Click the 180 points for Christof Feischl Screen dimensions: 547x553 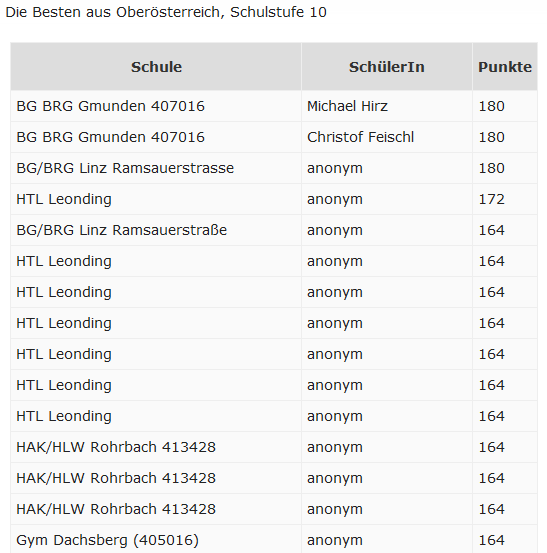tap(505, 137)
